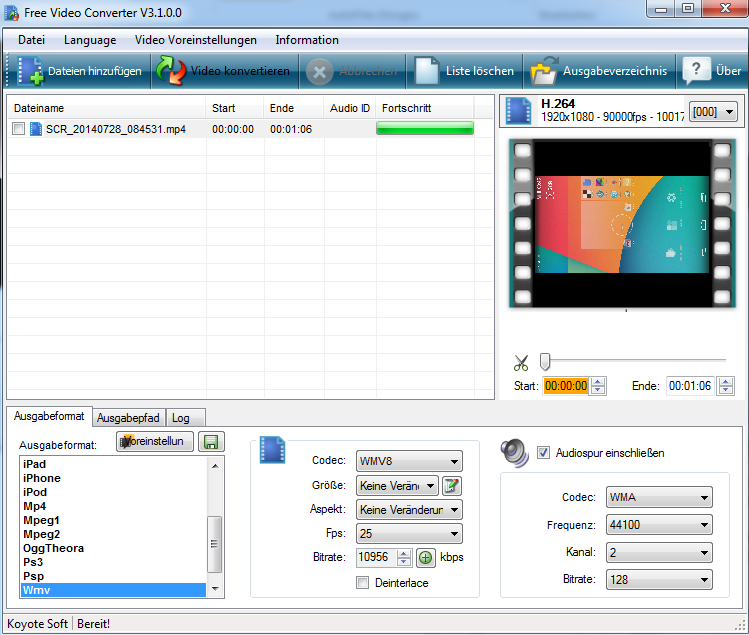Click the Ende time spinner arrows
The width and height of the screenshot is (749, 635).
(x=725, y=386)
